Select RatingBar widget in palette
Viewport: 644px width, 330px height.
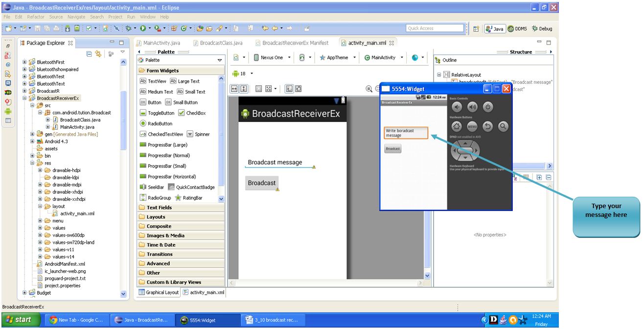[188, 198]
